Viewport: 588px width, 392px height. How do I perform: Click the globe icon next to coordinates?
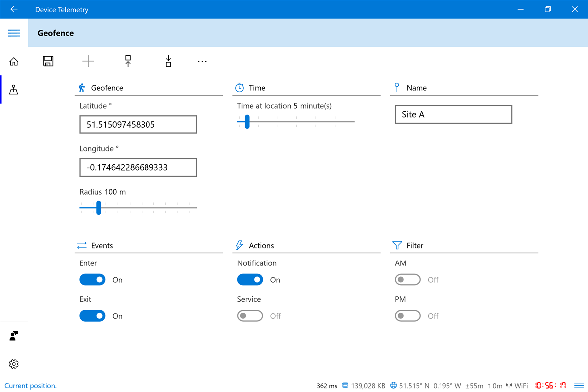click(393, 385)
